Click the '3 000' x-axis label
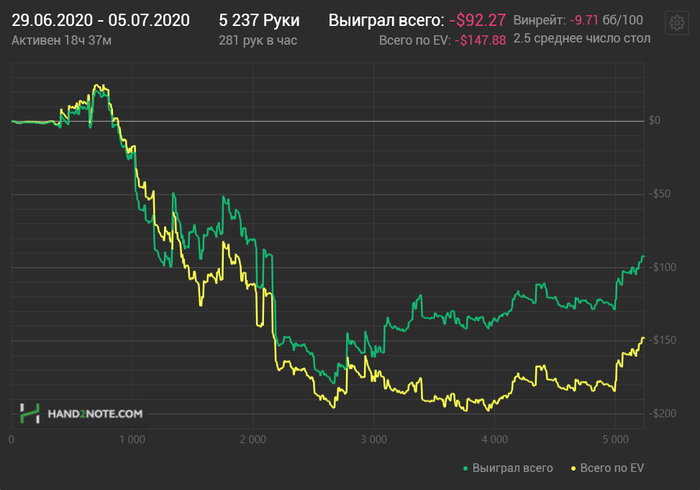700x490 pixels. pos(374,440)
